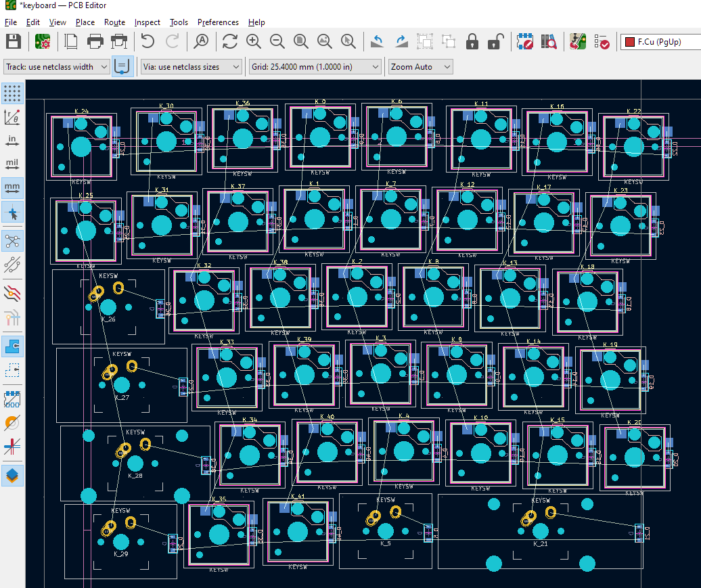
Task: Toggle pads outline sketch mode
Action: pyautogui.click(x=12, y=399)
